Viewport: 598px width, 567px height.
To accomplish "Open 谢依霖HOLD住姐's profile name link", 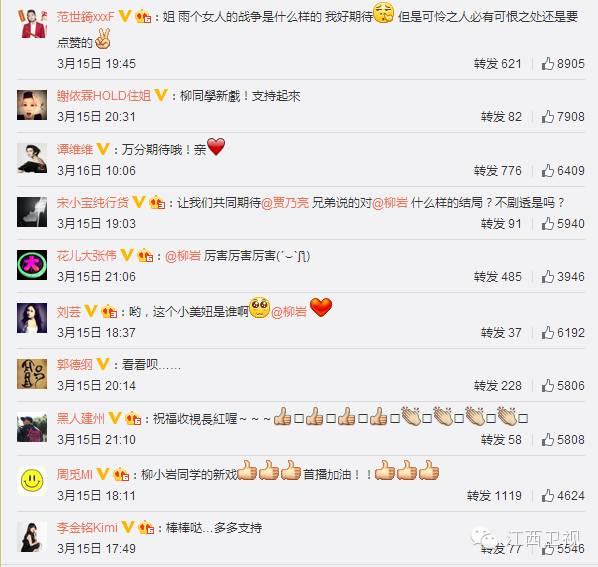I will pos(103,96).
